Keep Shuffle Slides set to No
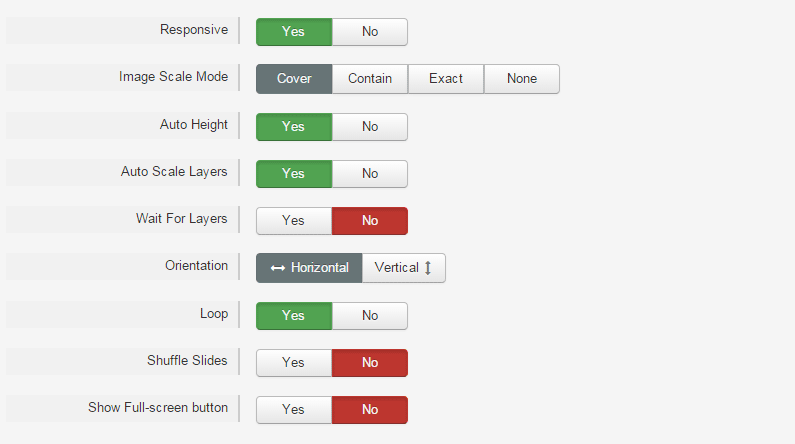 point(370,363)
